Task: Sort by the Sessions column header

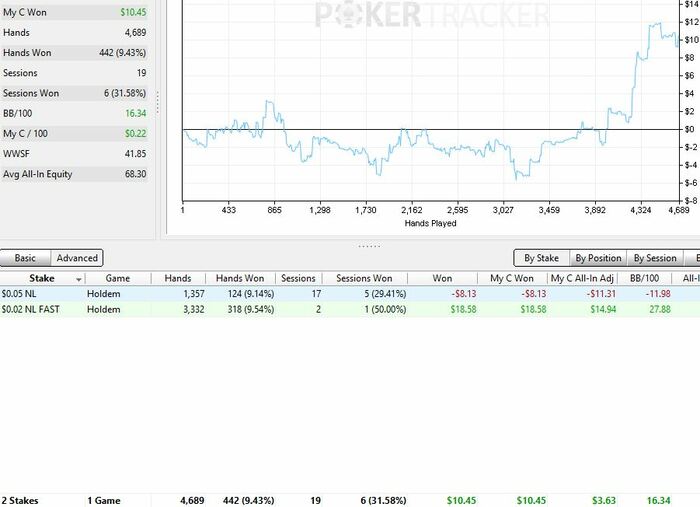Action: [x=298, y=278]
